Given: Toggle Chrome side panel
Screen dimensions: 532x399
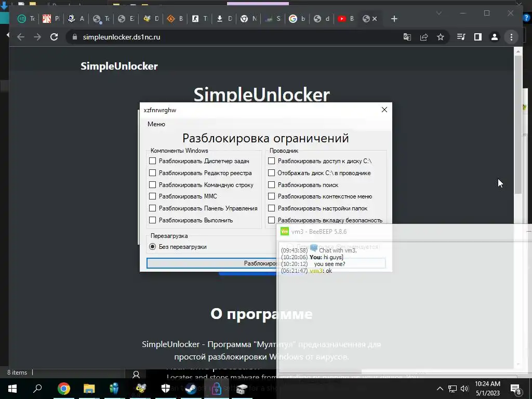Looking at the screenshot, I should (478, 37).
